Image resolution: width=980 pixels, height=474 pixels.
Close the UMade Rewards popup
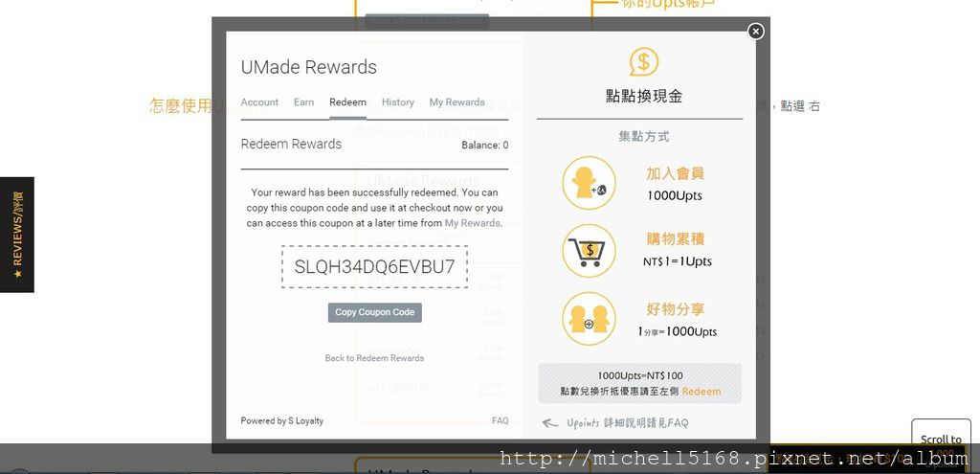(x=756, y=32)
